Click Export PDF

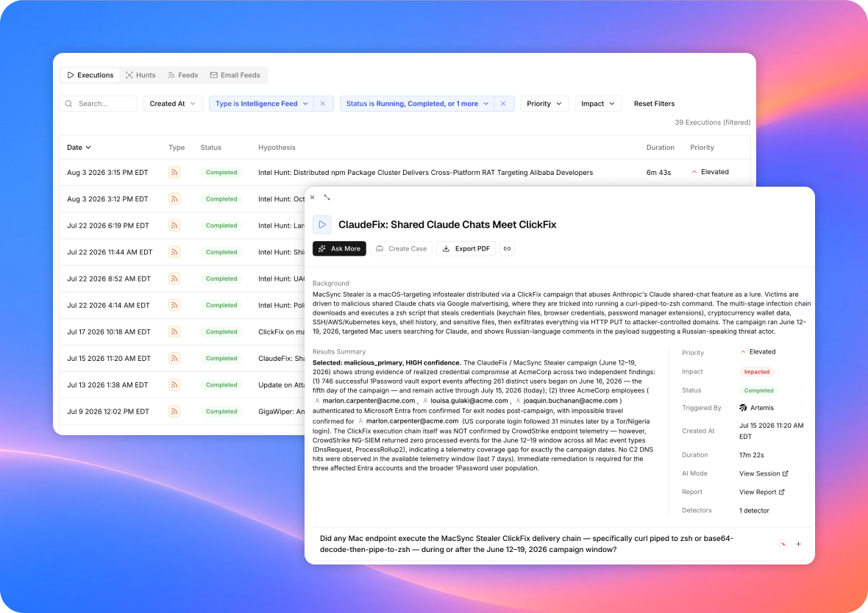click(x=466, y=249)
